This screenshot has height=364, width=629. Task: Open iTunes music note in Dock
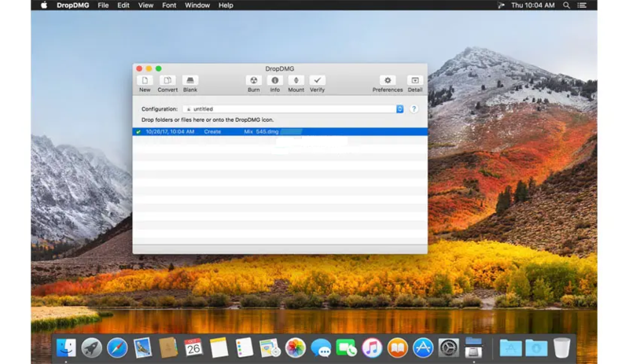point(372,347)
